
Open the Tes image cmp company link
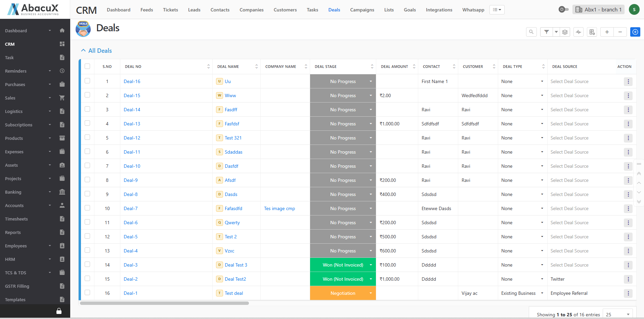(x=279, y=208)
